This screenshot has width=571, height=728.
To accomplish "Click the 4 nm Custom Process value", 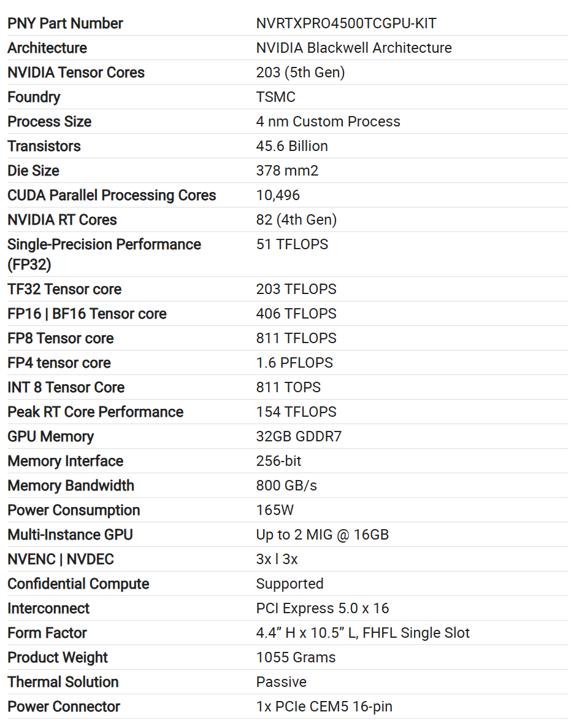I will click(328, 122).
